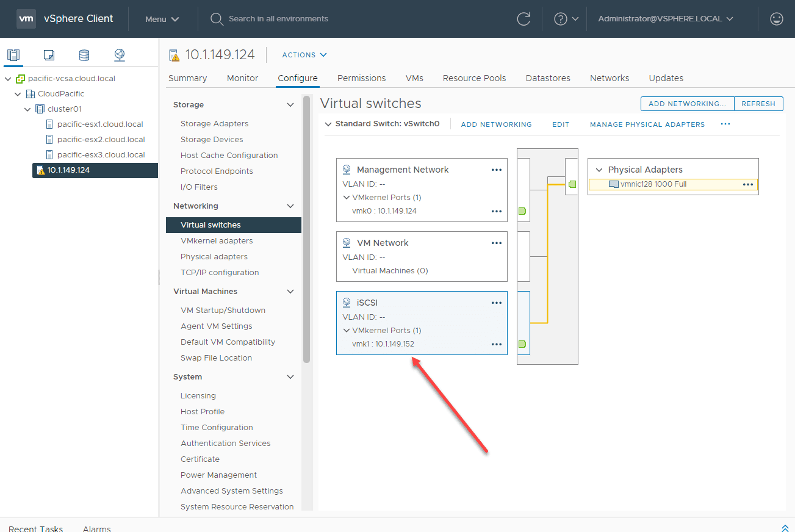The height and width of the screenshot is (532, 795).
Task: Click Manage Physical Adapters link
Action: pyautogui.click(x=647, y=124)
